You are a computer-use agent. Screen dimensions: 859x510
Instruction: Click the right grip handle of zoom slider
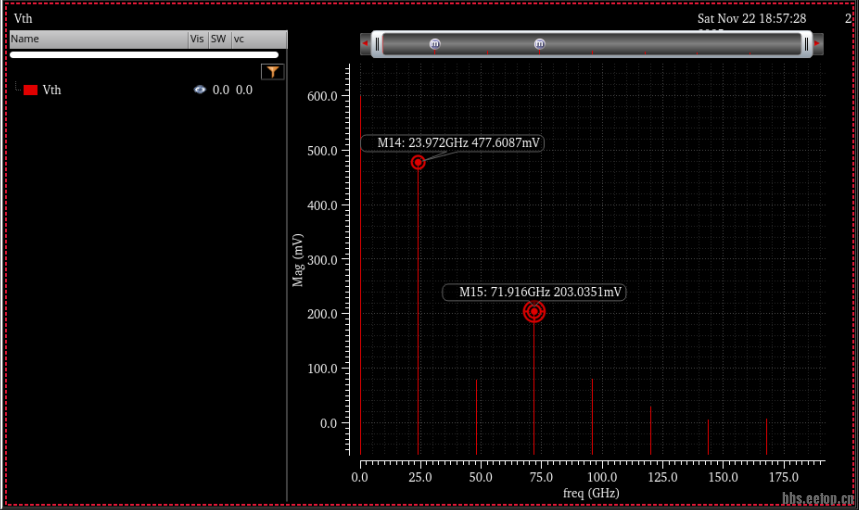point(805,44)
